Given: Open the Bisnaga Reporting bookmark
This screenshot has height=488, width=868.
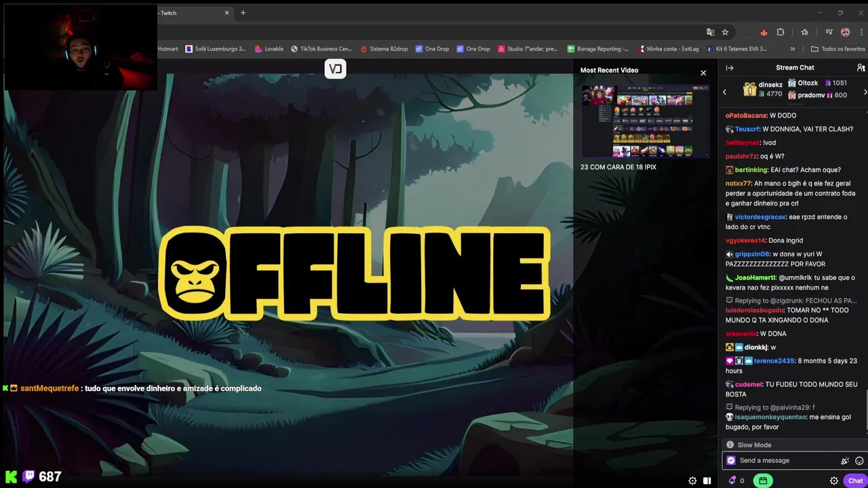Looking at the screenshot, I should 598,49.
